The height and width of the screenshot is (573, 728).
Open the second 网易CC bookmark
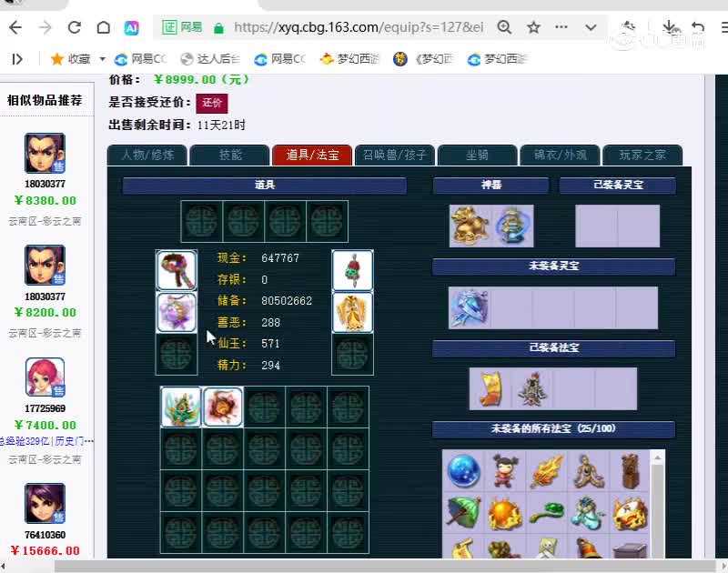[280, 59]
